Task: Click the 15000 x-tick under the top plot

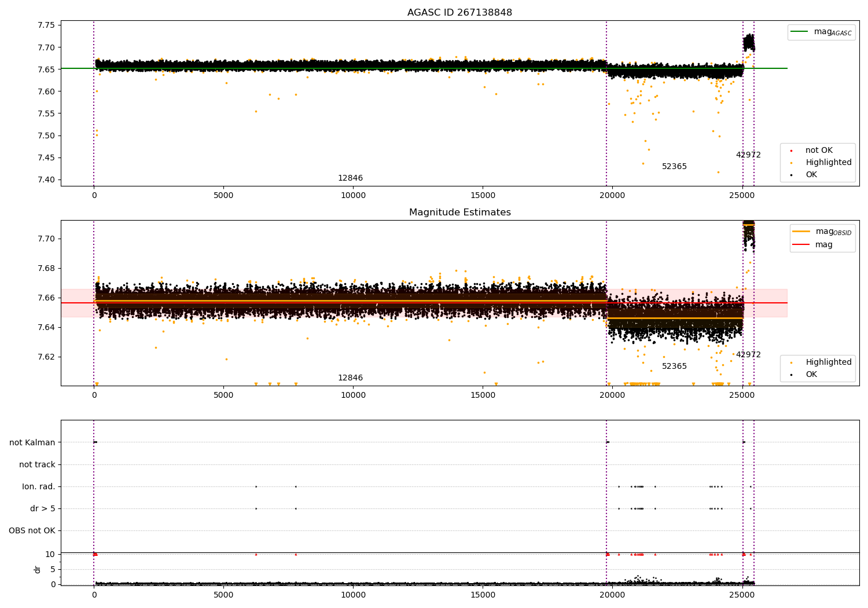Action: click(x=483, y=196)
